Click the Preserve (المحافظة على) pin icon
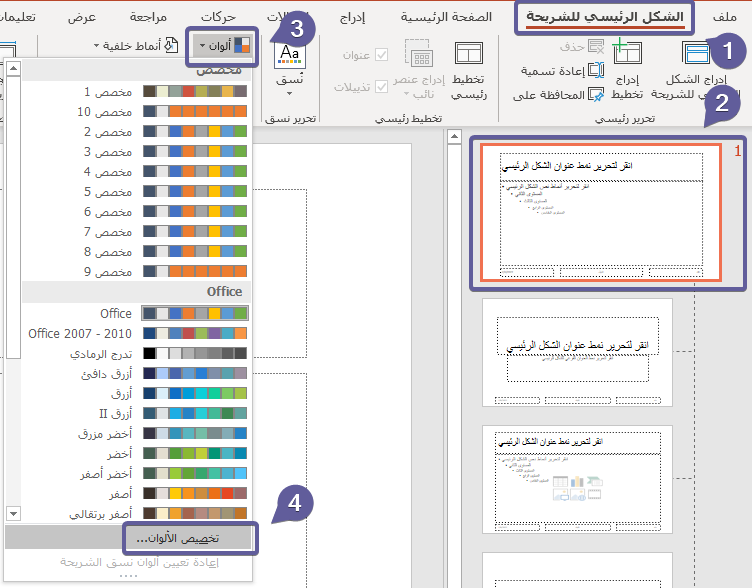752x588 pixels. tap(596, 94)
